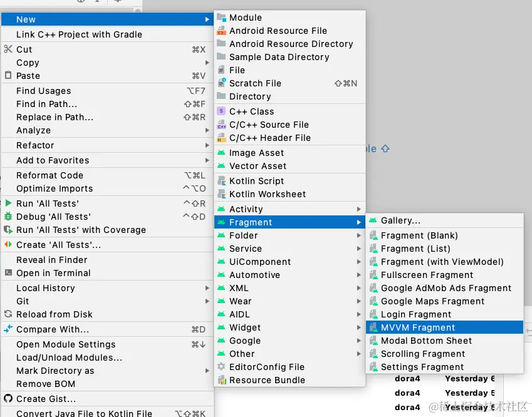Viewport: 532px width, 417px height.
Task: Expand the Activity submenu
Action: [246, 209]
